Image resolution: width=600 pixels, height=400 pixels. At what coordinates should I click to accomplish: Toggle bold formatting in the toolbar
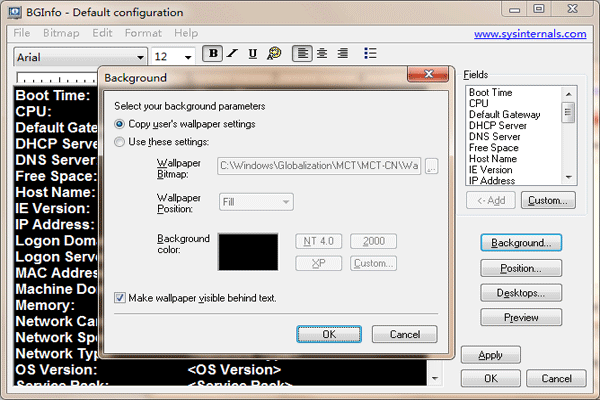[x=212, y=54]
